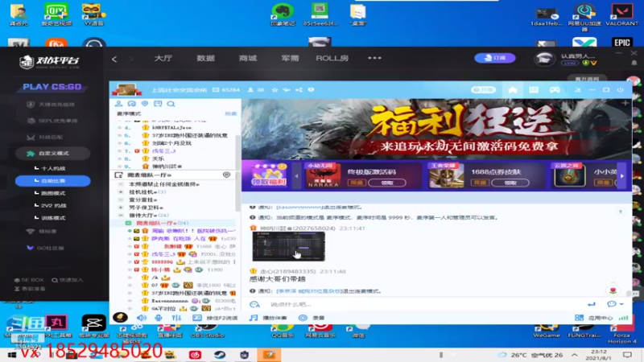The width and height of the screenshot is (644, 362).
Task: Open the shared screenshot thumbnail in chat
Action: [288, 246]
